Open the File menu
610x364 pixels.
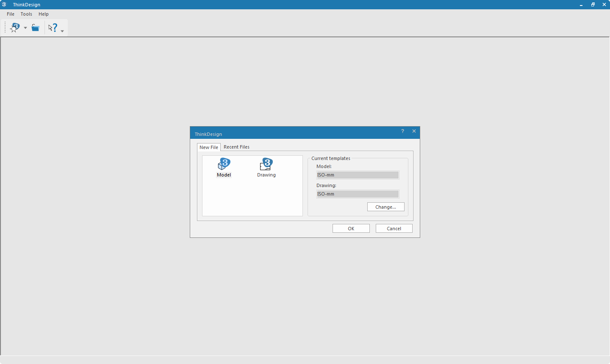11,14
